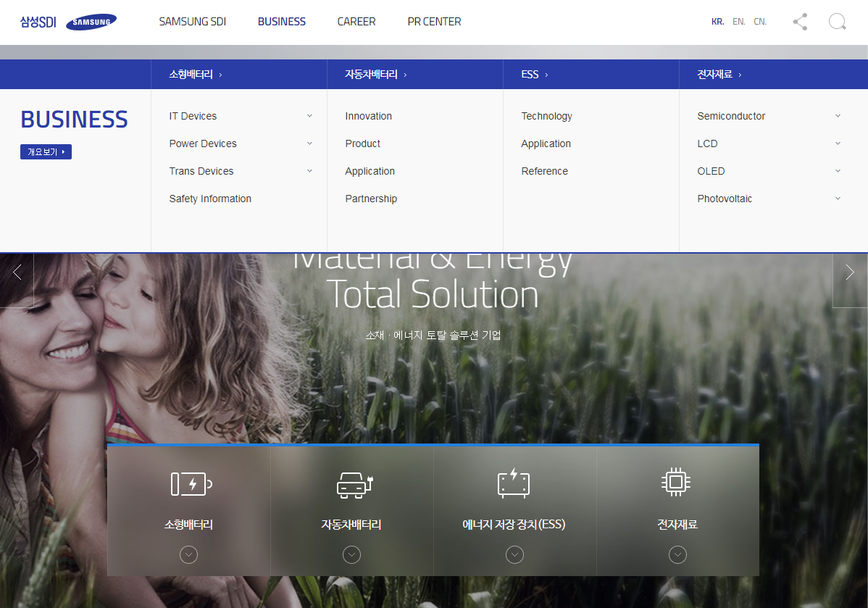Open CAREER top menu

click(356, 22)
